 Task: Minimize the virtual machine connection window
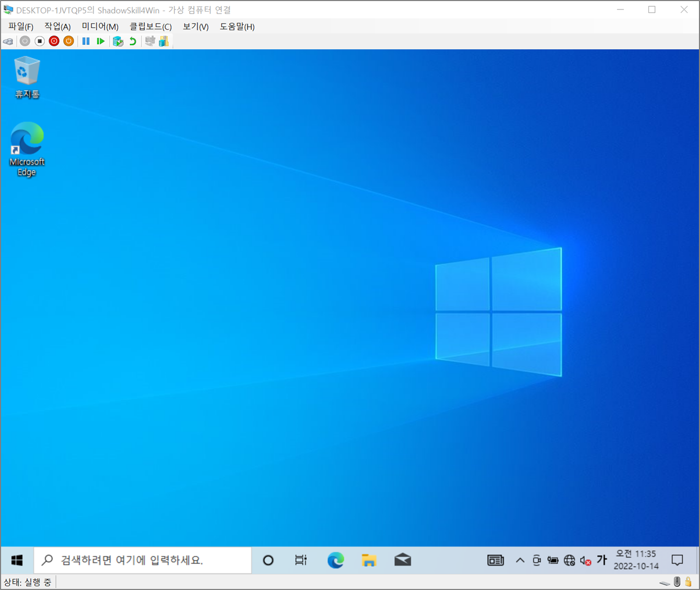pos(621,9)
